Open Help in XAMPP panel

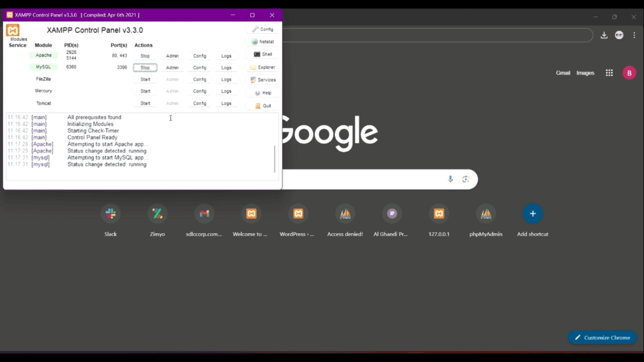pos(263,93)
